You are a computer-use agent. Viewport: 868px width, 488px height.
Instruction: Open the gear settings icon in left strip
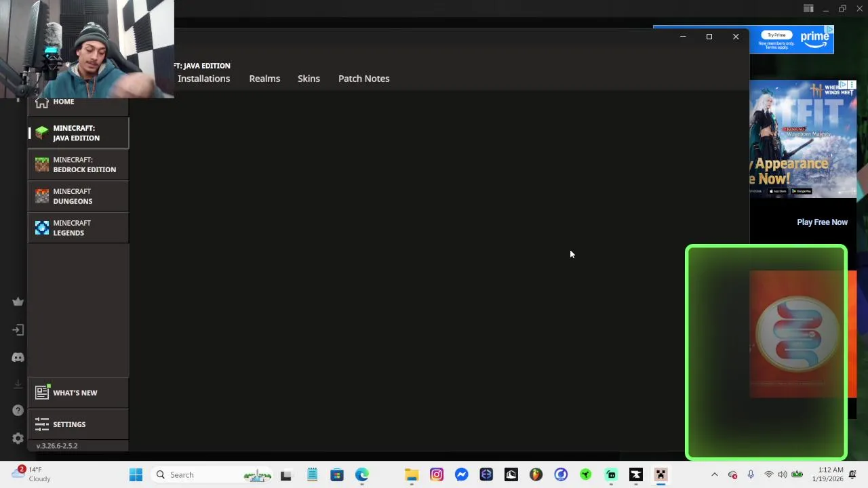click(18, 439)
